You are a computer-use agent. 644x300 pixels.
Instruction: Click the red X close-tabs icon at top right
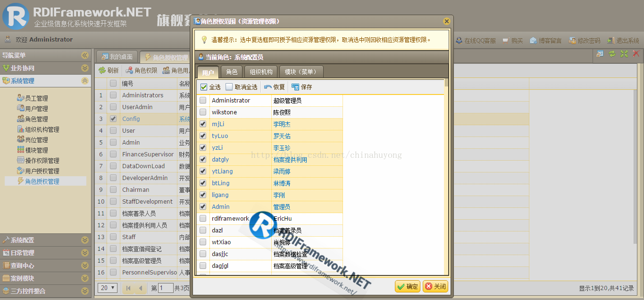(x=636, y=54)
